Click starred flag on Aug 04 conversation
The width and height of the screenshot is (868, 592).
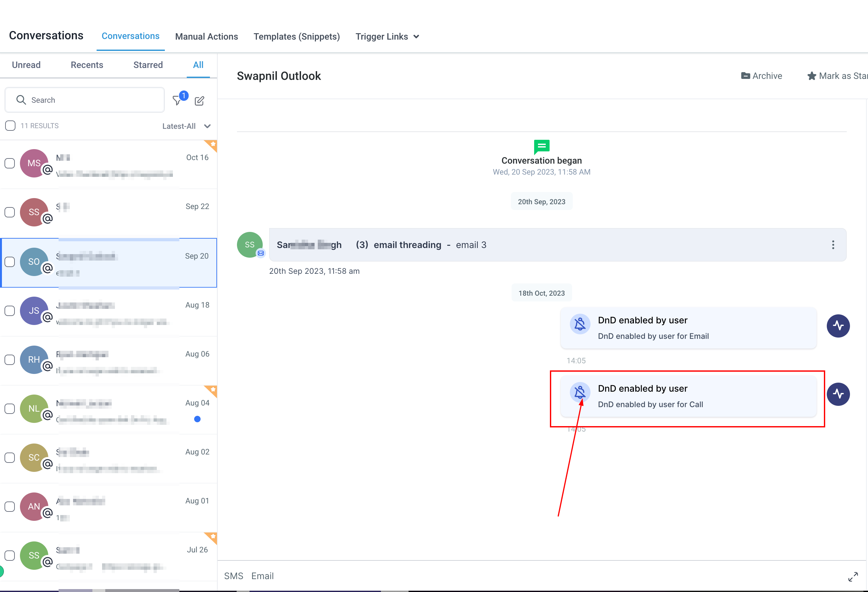coord(212,390)
